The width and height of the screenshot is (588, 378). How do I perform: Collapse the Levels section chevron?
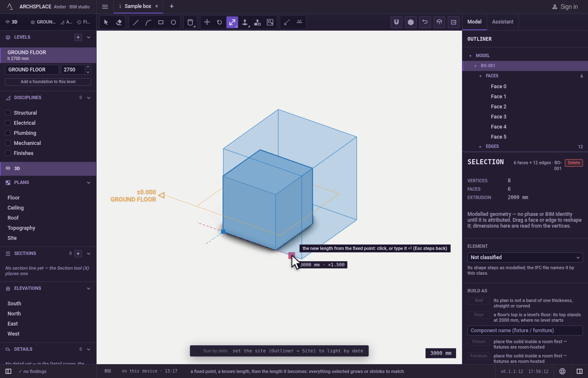pos(89,37)
